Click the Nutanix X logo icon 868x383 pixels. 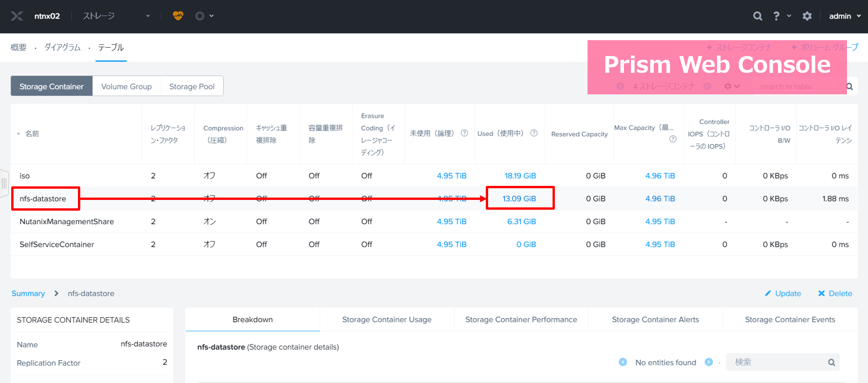coord(17,16)
